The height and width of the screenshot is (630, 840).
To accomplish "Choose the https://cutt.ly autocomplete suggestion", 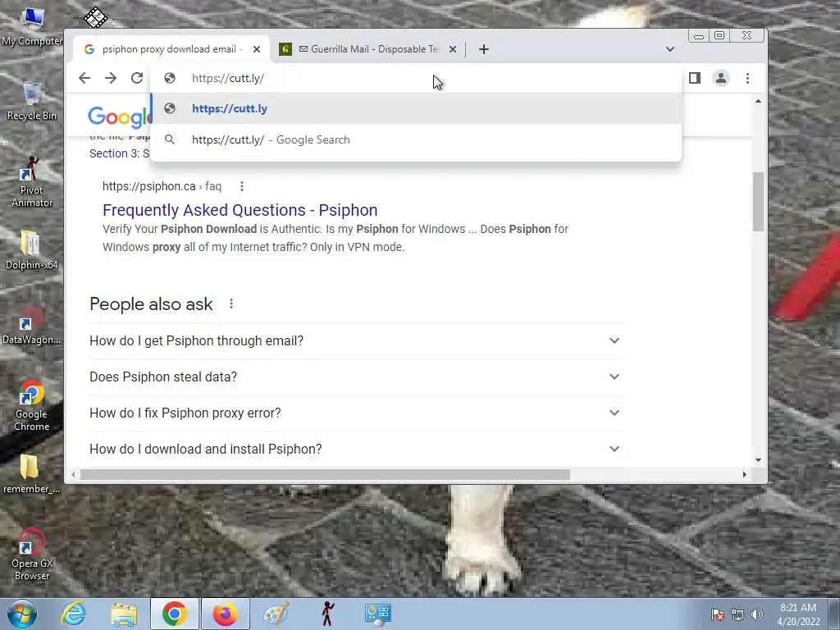I will pyautogui.click(x=416, y=109).
